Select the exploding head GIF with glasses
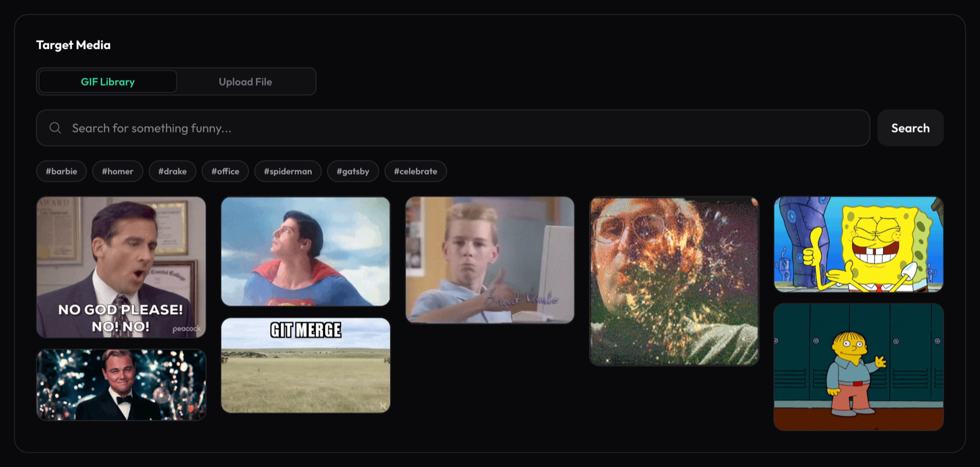980x467 pixels. coord(674,281)
